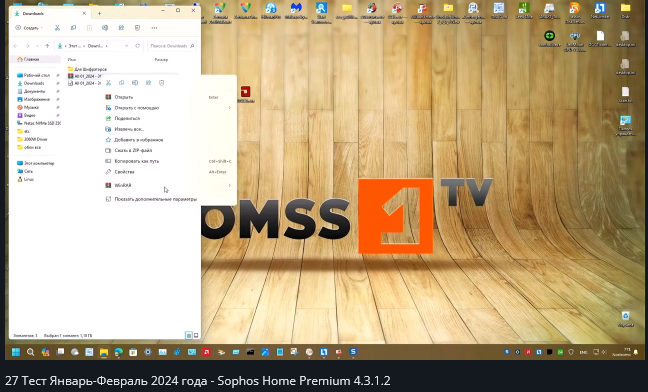
Task: Click the Delete icon in Explorer toolbar
Action: click(x=137, y=28)
